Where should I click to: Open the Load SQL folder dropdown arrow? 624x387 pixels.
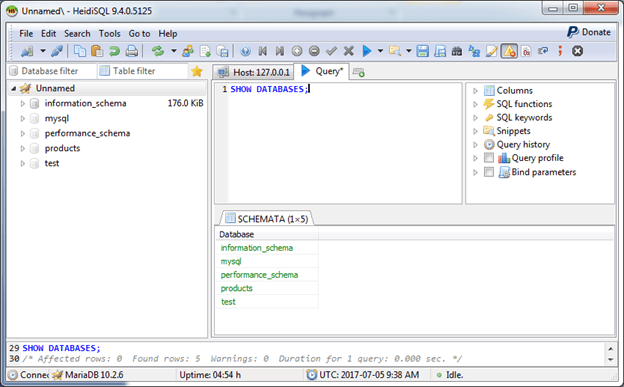(408, 51)
